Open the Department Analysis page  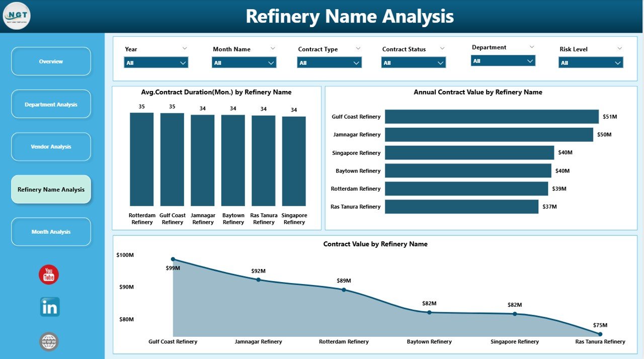click(x=50, y=104)
